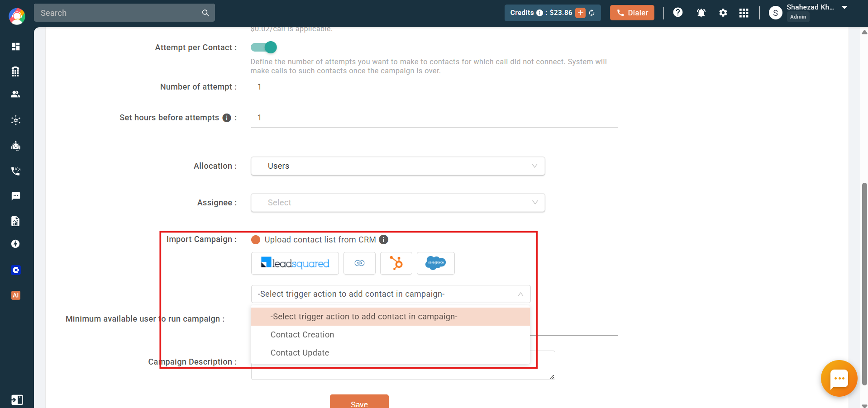Select the Salesforce CRM icon
The width and height of the screenshot is (868, 408).
point(436,263)
